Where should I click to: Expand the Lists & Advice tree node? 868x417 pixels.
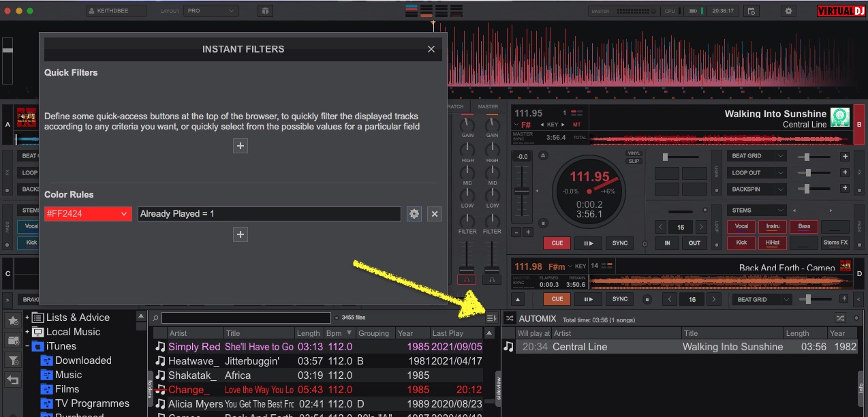[28, 318]
